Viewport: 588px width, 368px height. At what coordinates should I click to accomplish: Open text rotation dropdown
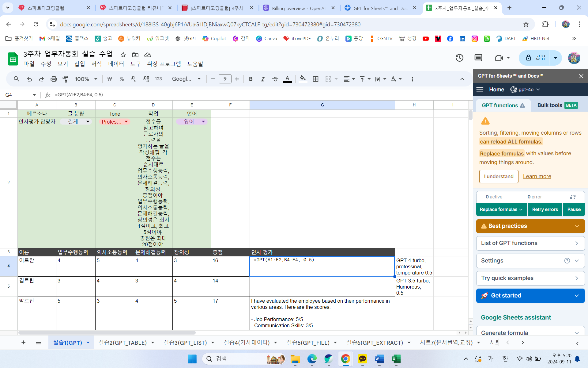tap(396, 79)
